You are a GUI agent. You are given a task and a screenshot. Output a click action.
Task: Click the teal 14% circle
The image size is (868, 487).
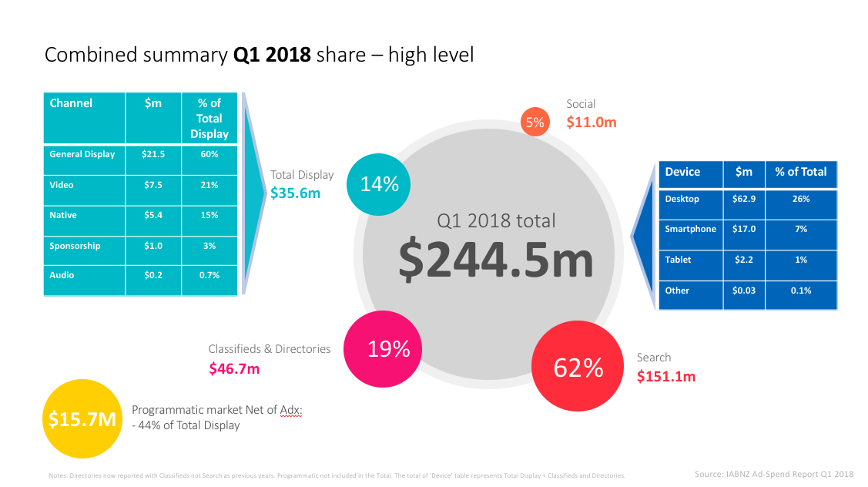coord(379,184)
